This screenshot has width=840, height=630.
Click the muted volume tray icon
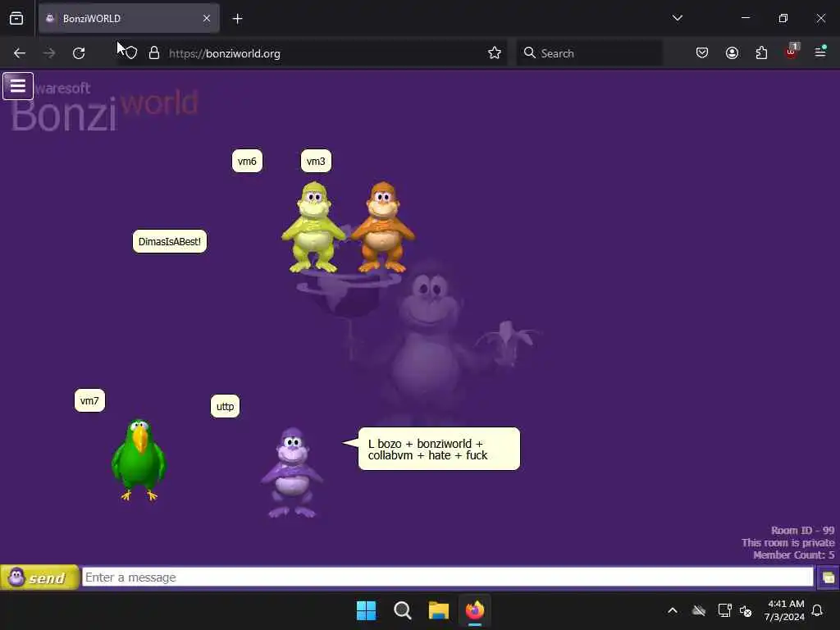(745, 610)
